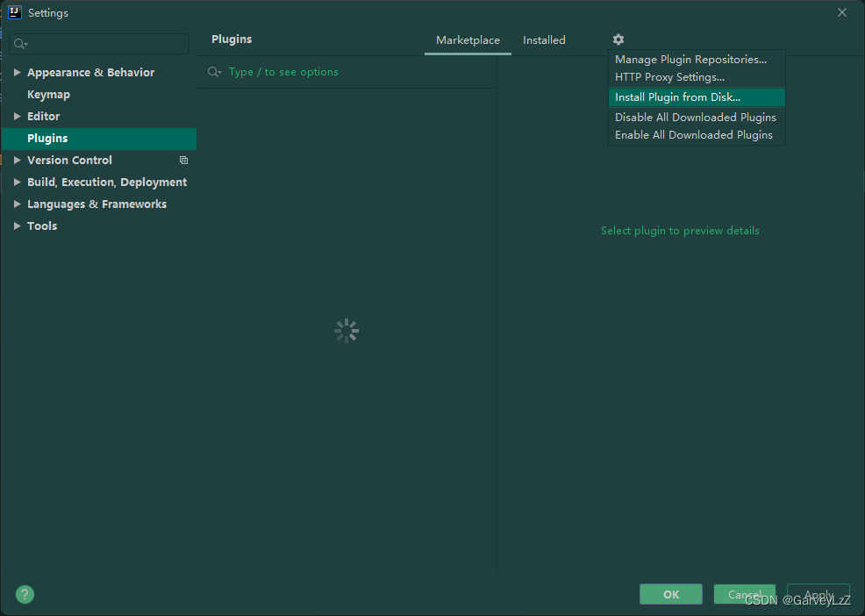
Task: Expand Build, Execution, Deployment
Action: click(x=16, y=182)
